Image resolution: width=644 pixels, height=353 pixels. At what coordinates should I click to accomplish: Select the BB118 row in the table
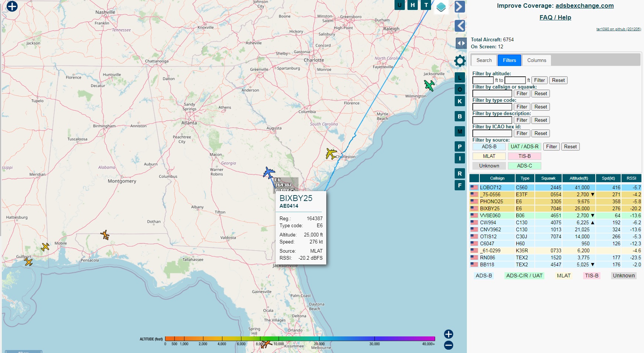pyautogui.click(x=555, y=264)
